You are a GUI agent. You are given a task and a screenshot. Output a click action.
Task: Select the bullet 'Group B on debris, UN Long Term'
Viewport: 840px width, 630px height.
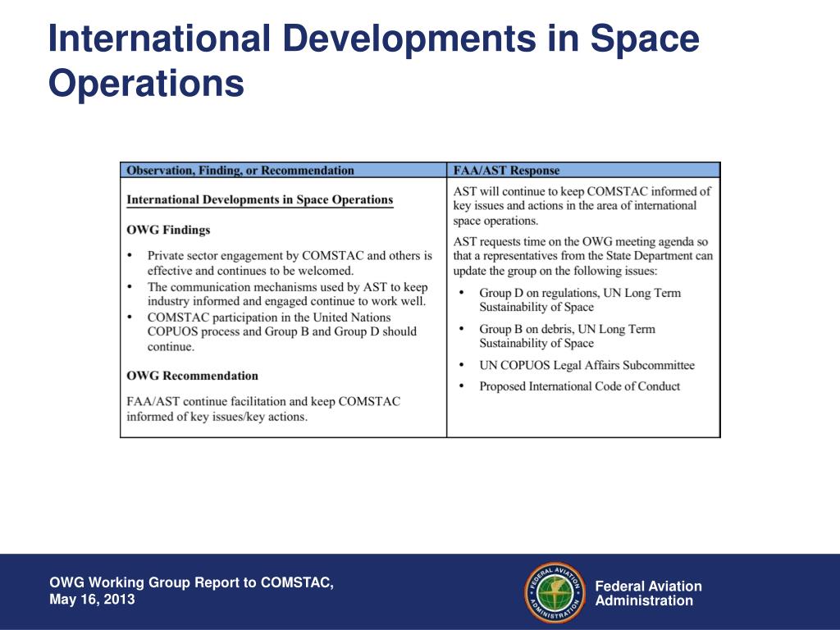click(568, 336)
